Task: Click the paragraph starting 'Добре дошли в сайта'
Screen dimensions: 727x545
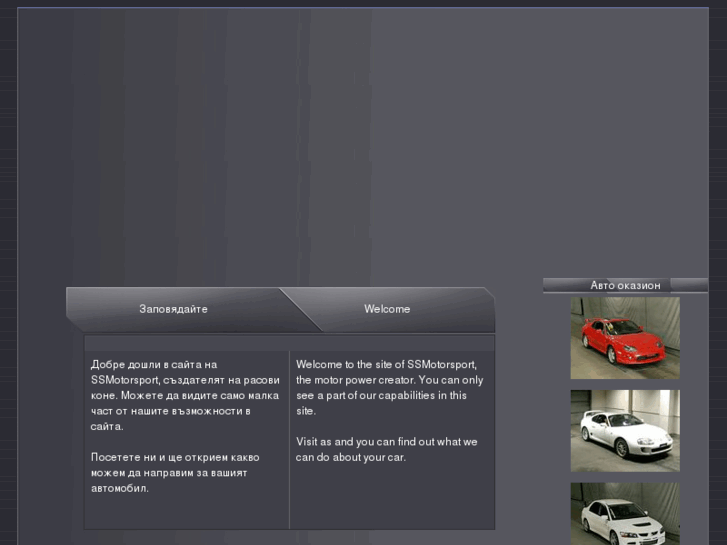Action: (185, 395)
